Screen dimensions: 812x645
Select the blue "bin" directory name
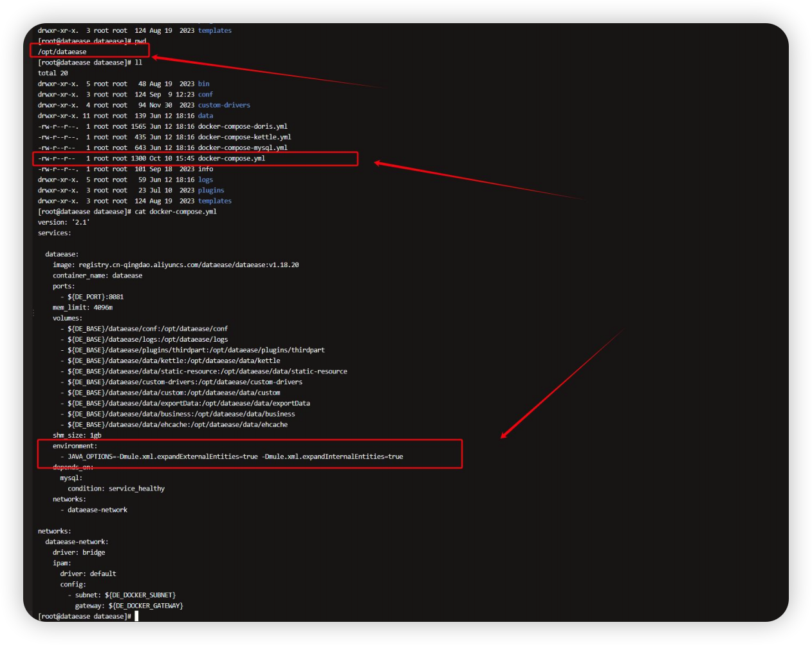coord(203,84)
